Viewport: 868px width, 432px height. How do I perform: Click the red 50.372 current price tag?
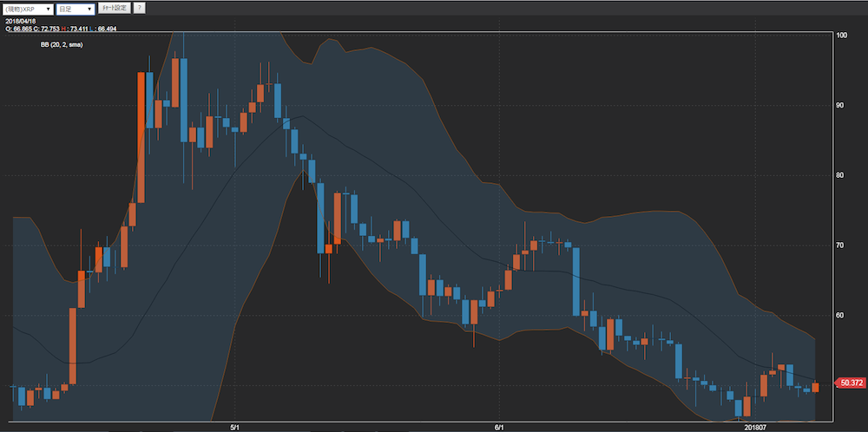[850, 383]
